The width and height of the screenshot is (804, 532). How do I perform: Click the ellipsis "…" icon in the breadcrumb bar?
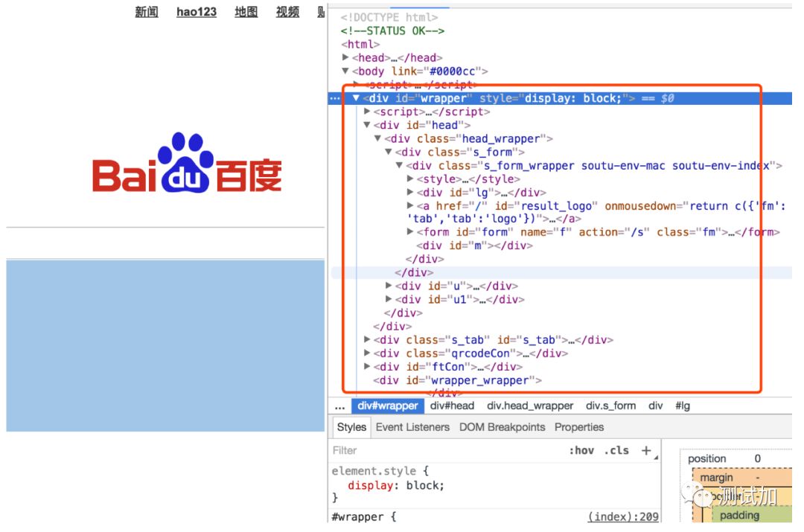click(340, 406)
